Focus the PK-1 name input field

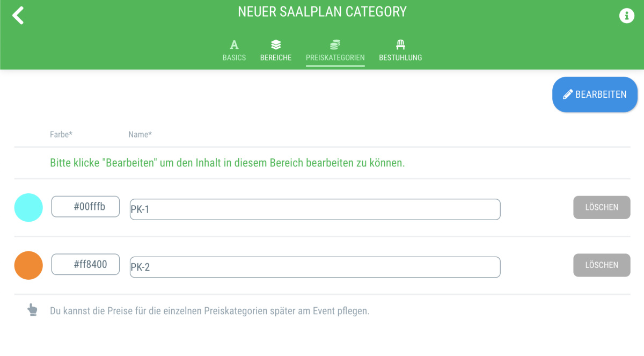point(315,209)
